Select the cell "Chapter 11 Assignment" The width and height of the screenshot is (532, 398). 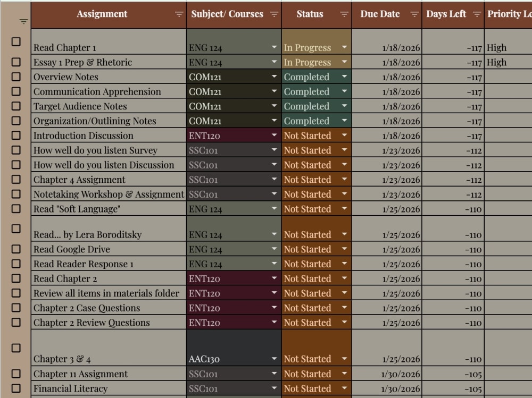(x=109, y=374)
